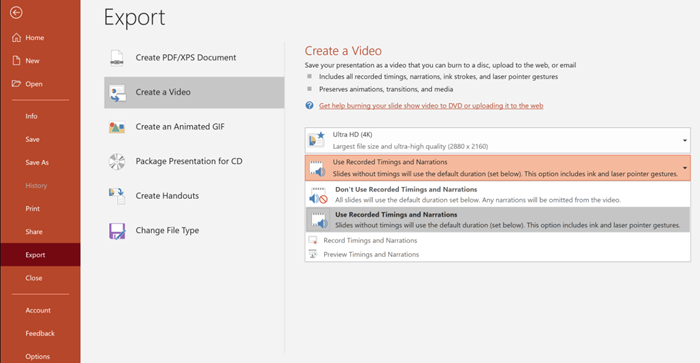This screenshot has width=700, height=363.
Task: Click the muted speaker no-narrations icon
Action: point(318,196)
